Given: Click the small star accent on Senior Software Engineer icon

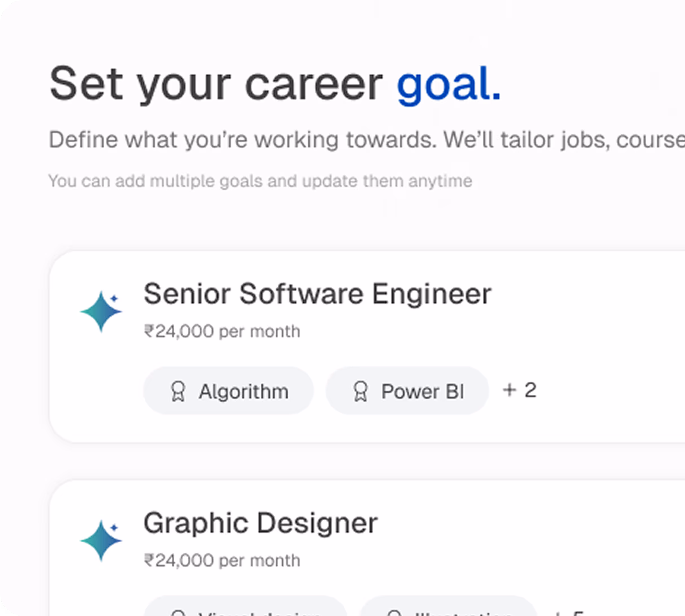Looking at the screenshot, I should point(114,298).
